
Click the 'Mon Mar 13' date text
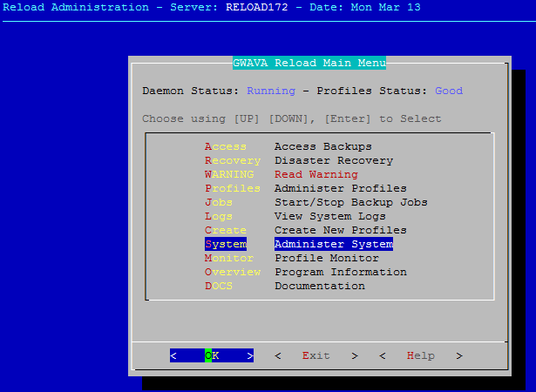(385, 7)
